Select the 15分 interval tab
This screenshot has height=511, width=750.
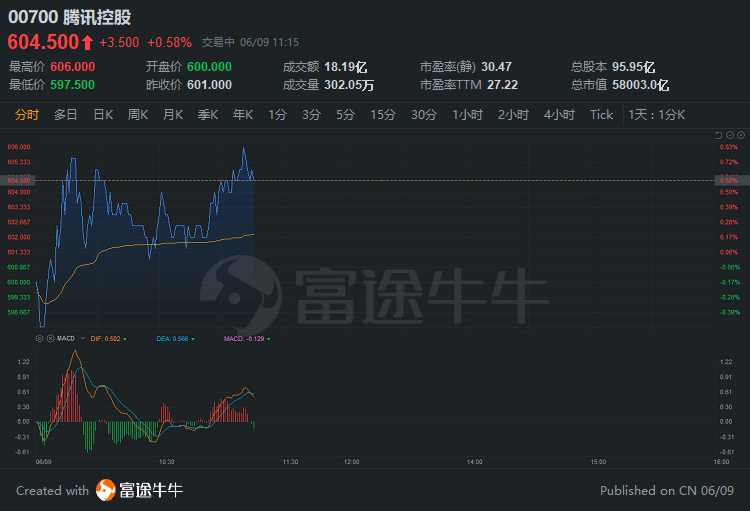coord(383,115)
